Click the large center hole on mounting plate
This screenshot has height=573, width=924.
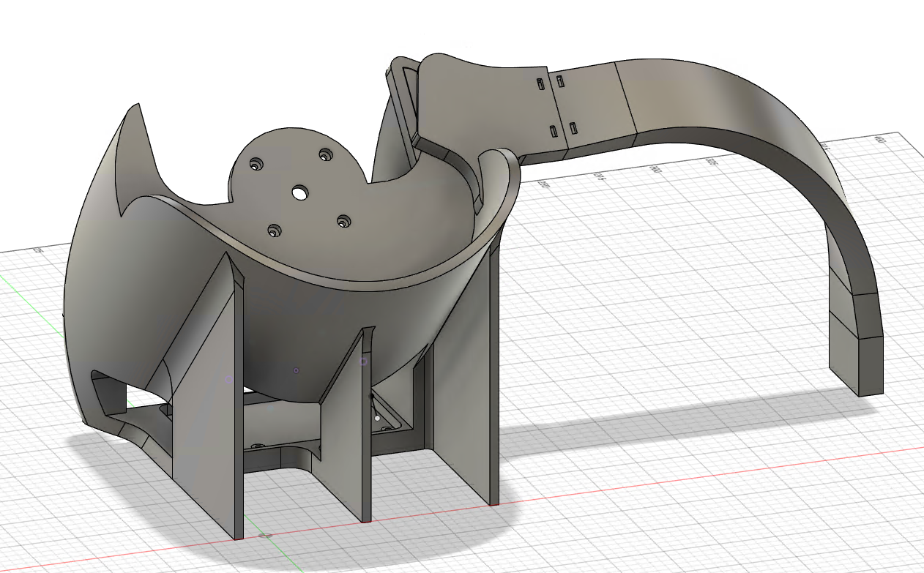pos(299,192)
